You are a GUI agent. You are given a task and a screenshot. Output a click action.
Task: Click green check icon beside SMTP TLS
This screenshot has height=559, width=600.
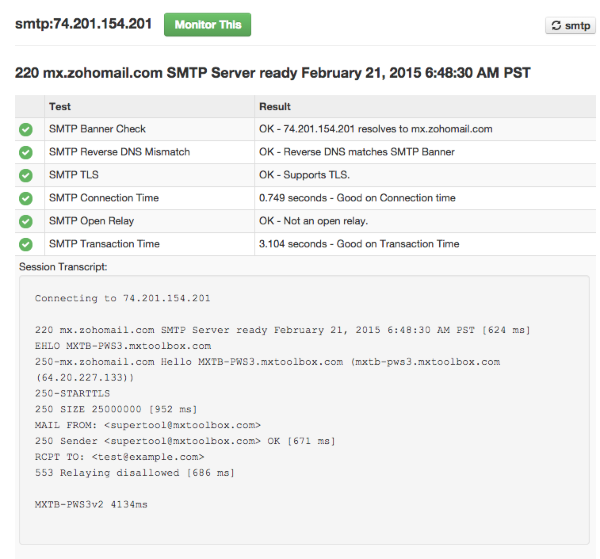click(x=26, y=175)
